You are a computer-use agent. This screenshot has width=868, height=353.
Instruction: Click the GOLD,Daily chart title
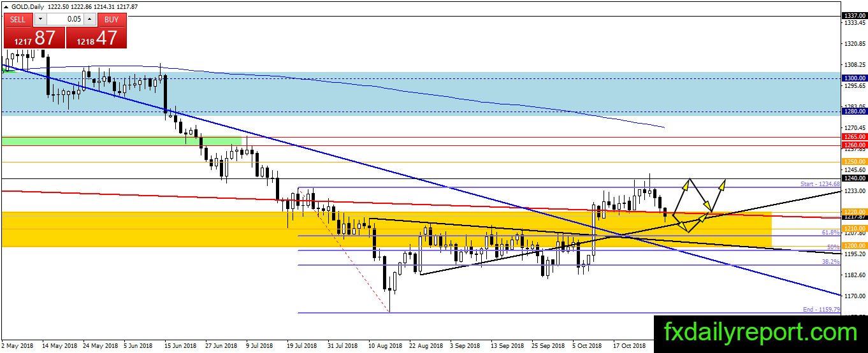point(29,6)
